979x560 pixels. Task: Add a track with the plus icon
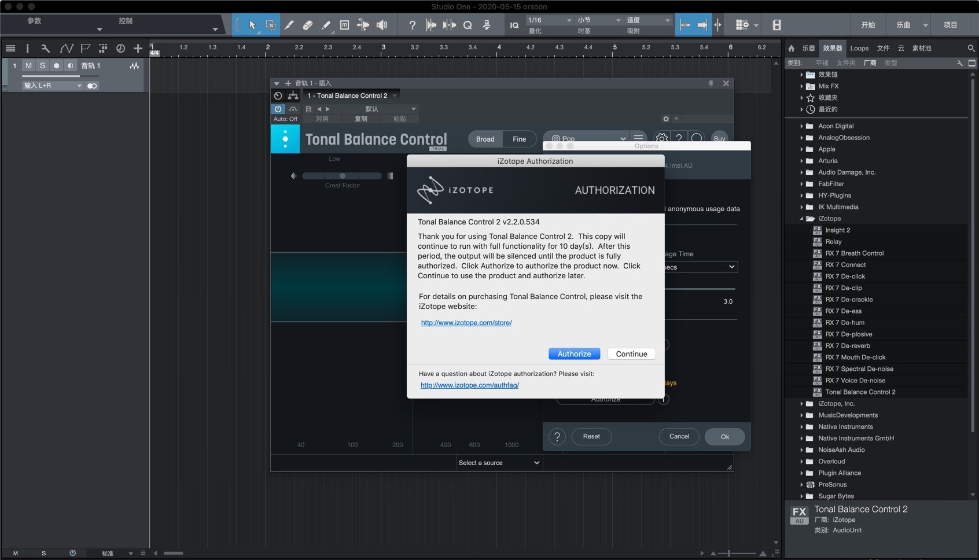tap(138, 49)
